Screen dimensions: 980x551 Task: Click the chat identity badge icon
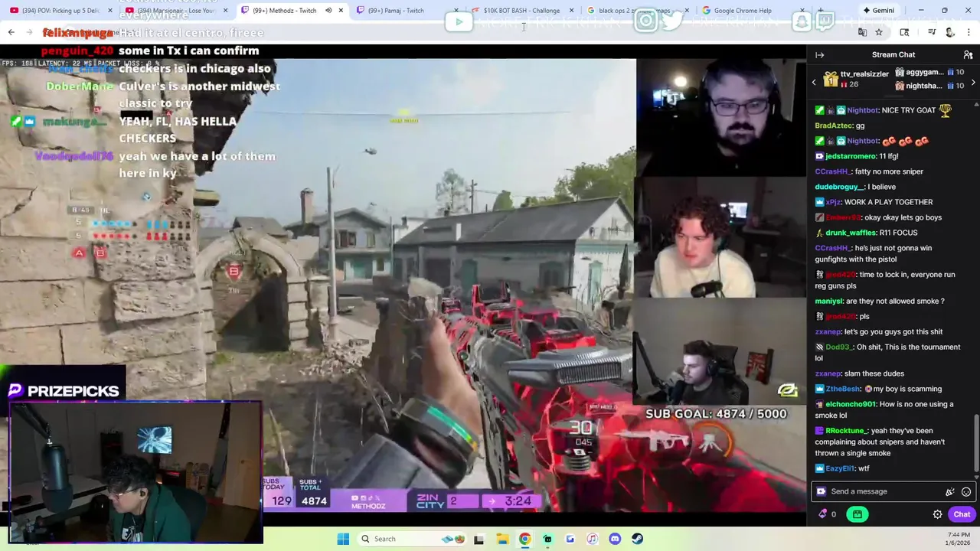822,491
